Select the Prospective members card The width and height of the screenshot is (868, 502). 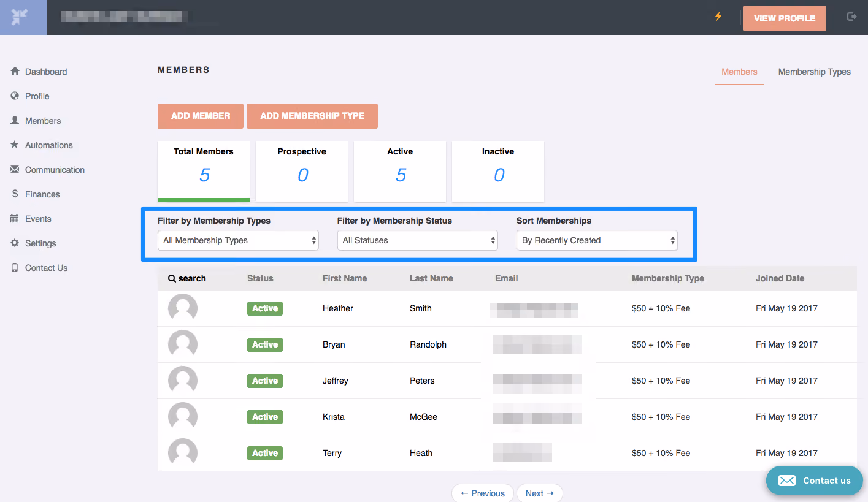click(x=302, y=171)
